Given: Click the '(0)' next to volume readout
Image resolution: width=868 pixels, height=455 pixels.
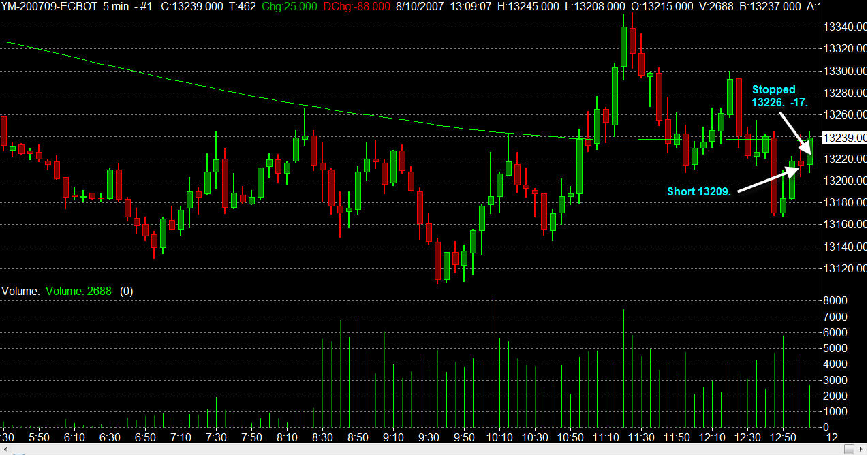Looking at the screenshot, I should tap(127, 291).
